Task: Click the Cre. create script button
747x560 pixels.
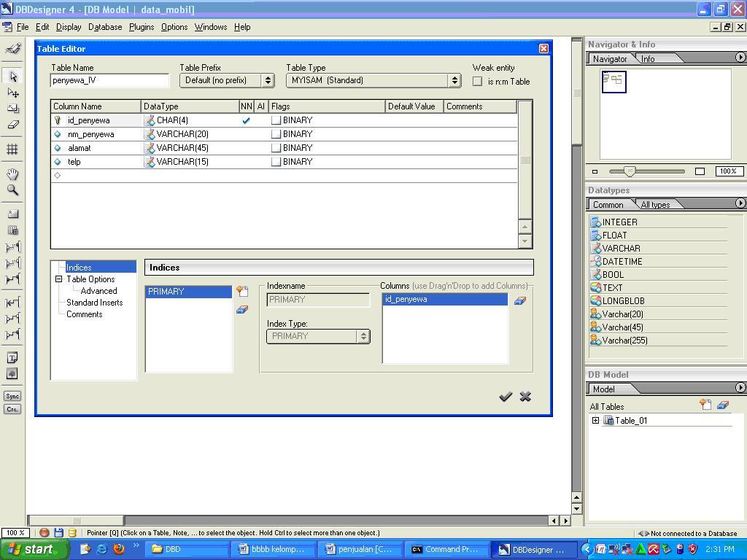Action: point(13,409)
